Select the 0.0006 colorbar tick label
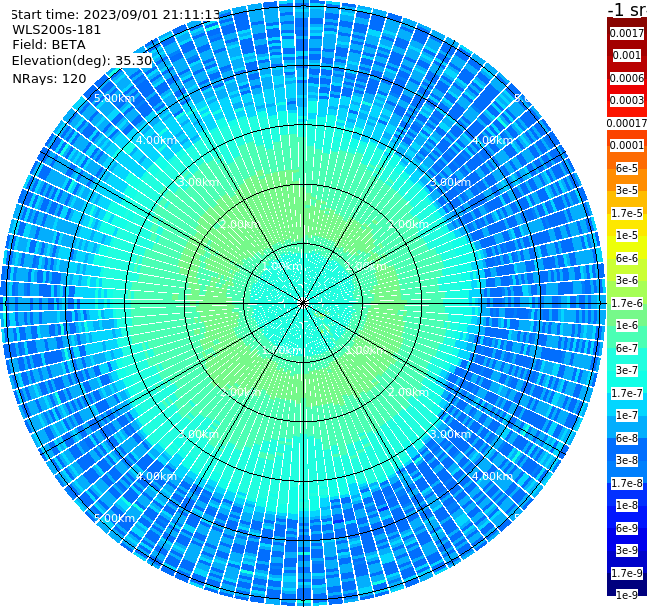This screenshot has height=607, width=647. pos(627,78)
